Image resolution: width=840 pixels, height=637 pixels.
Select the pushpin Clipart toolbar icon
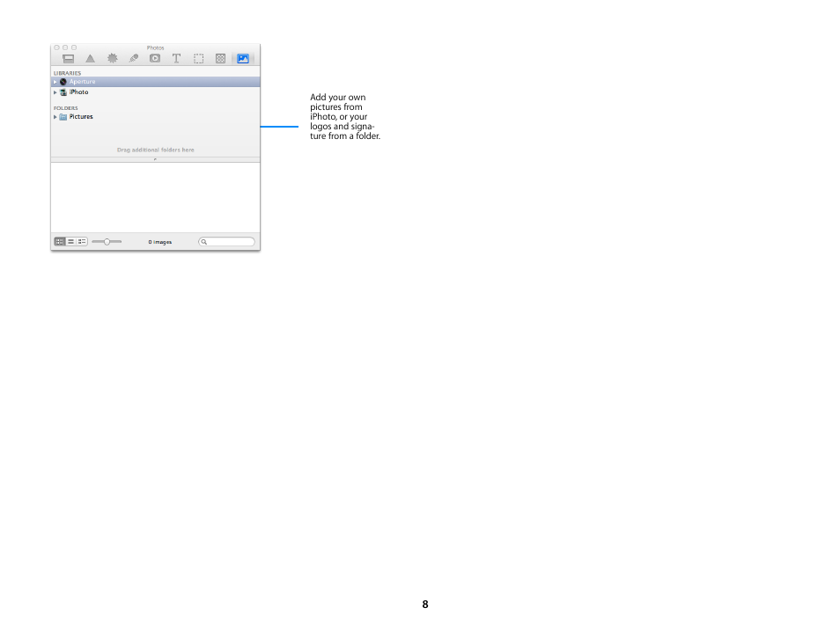coord(133,58)
